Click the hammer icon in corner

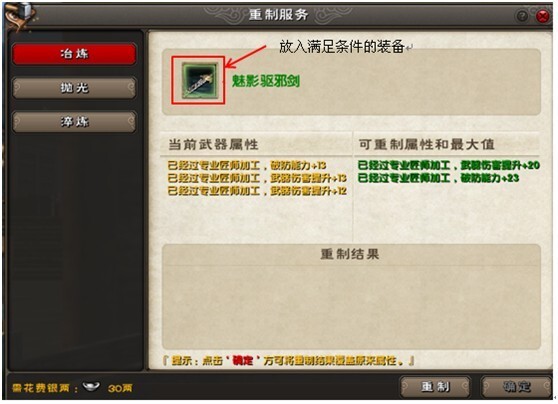pyautogui.click(x=20, y=15)
